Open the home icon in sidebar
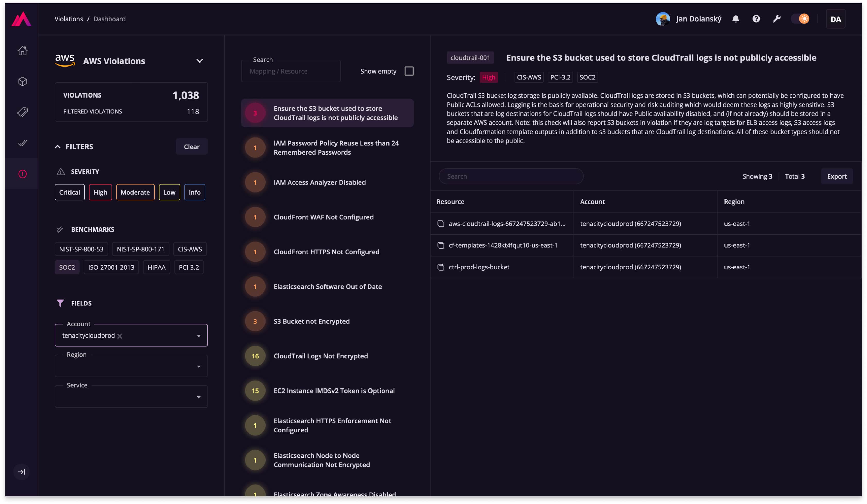 [x=22, y=51]
